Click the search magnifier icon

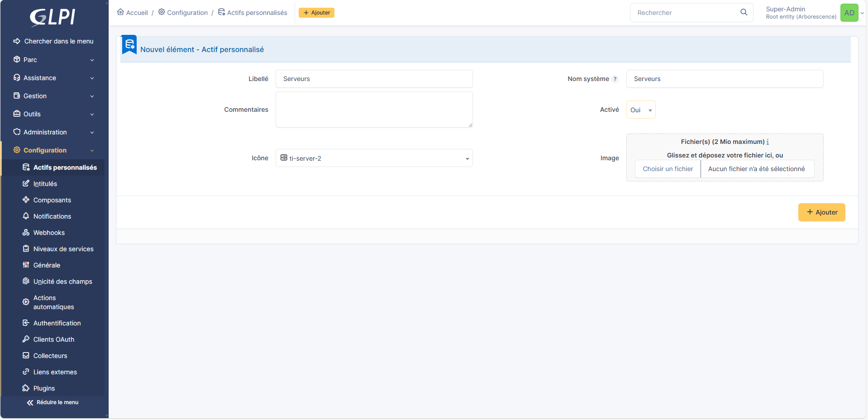pyautogui.click(x=744, y=12)
